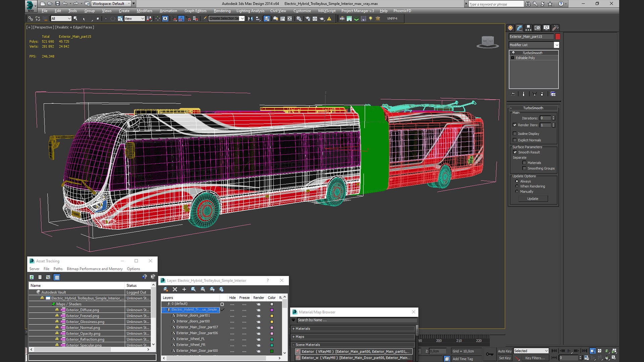The height and width of the screenshot is (362, 644).
Task: Click Configure Modifier Sets icon
Action: [x=553, y=94]
